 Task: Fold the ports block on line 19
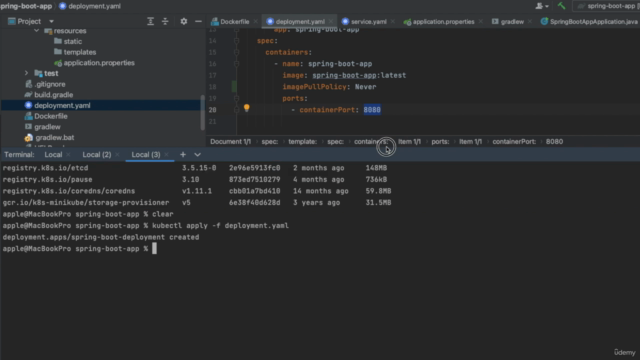pyautogui.click(x=236, y=98)
